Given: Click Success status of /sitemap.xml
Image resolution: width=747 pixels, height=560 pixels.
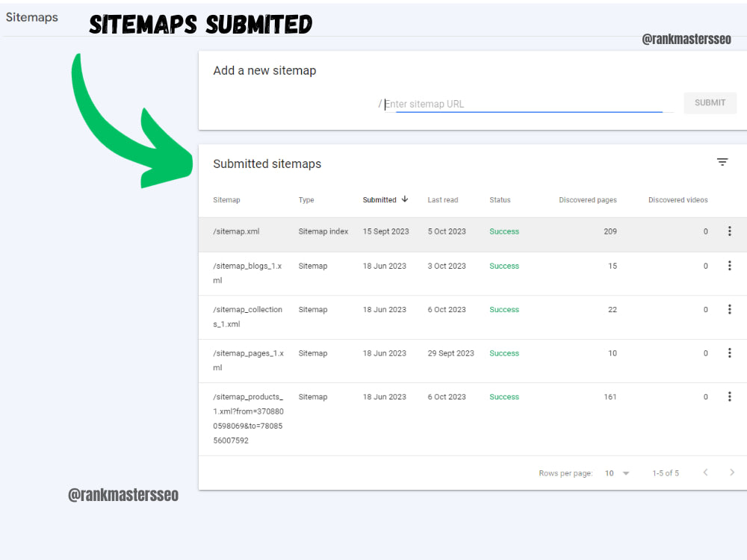Looking at the screenshot, I should pos(504,231).
